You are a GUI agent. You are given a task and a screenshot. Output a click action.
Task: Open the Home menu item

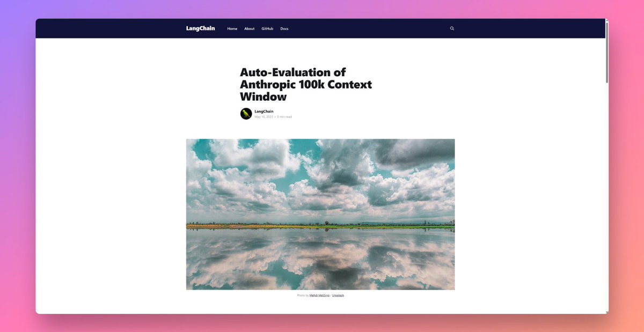click(232, 29)
